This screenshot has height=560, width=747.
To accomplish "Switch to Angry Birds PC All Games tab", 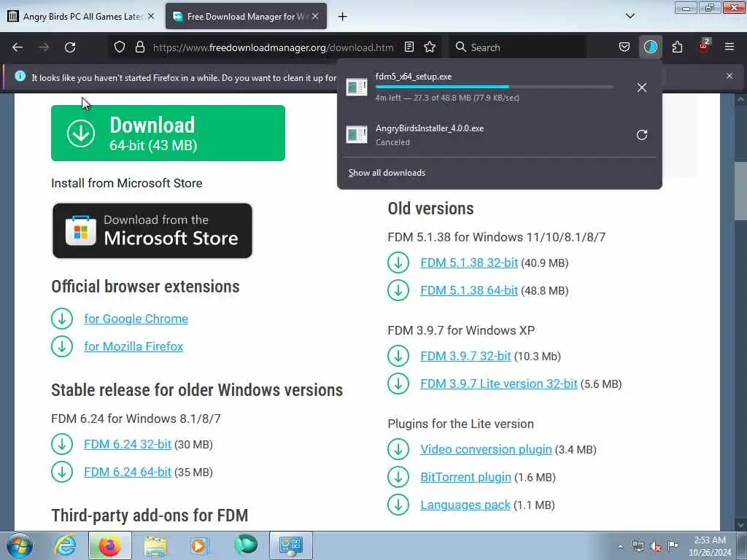I will pyautogui.click(x=82, y=16).
